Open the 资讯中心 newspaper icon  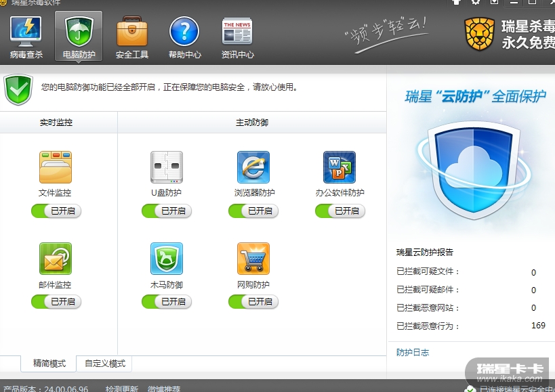[x=237, y=31]
